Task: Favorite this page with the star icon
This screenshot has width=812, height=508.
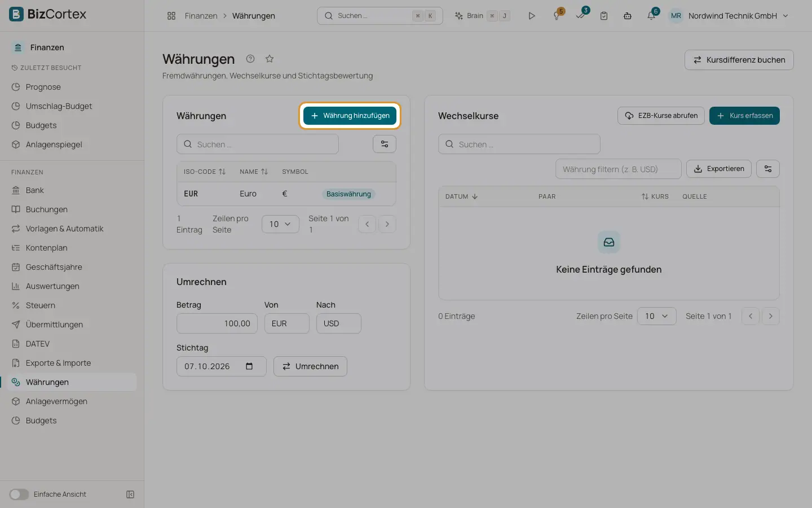Action: 270,59
